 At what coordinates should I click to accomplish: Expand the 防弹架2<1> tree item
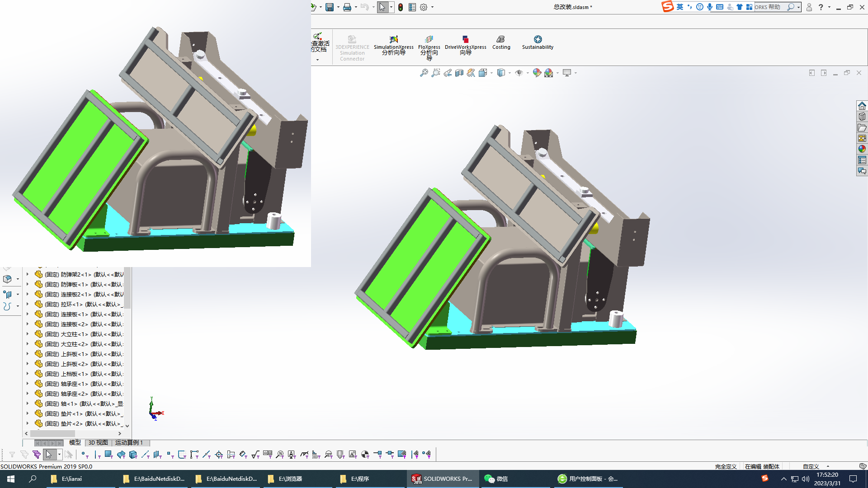[28, 274]
